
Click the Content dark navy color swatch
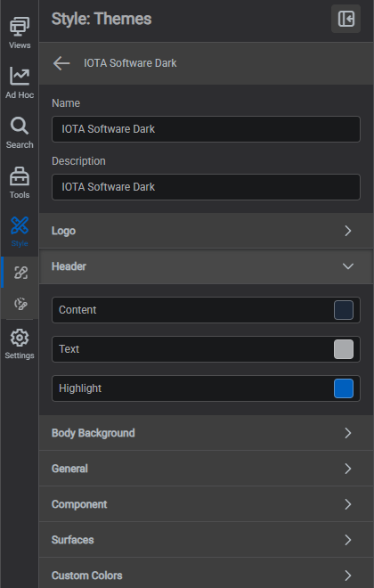(x=344, y=310)
